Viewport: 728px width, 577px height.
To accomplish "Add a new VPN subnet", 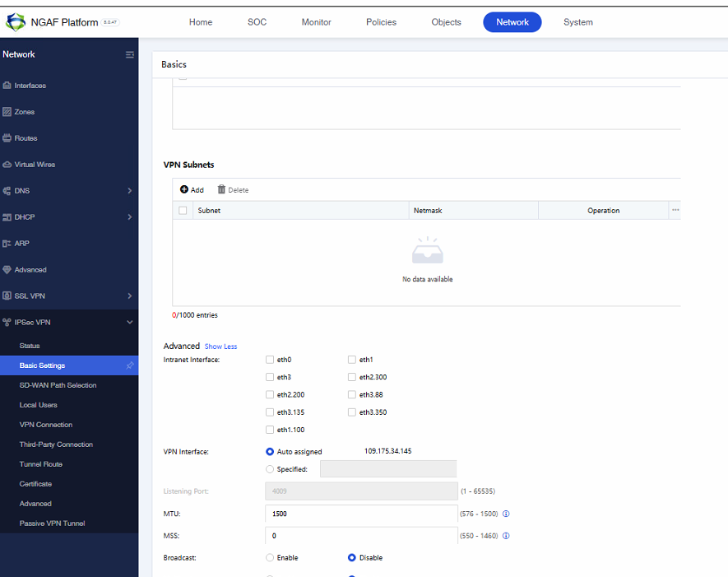I will click(192, 190).
